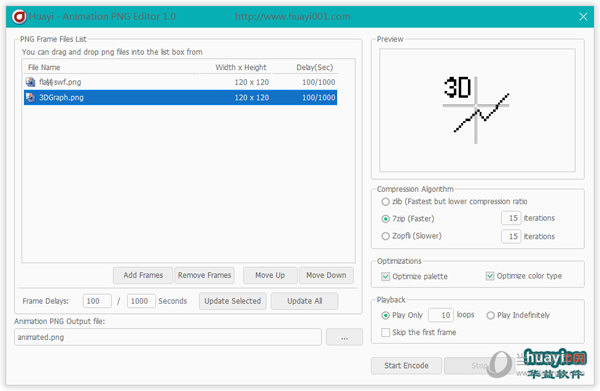Click the Move Down button
The width and height of the screenshot is (600, 391).
click(326, 275)
